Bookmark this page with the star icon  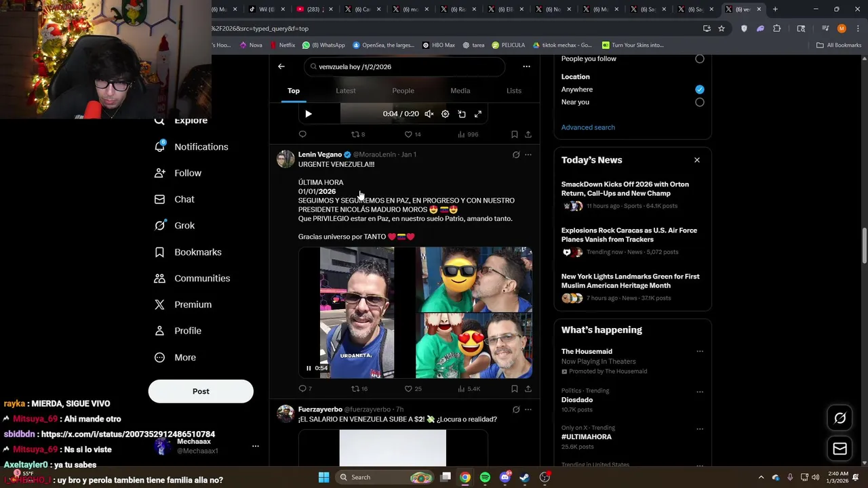point(722,28)
